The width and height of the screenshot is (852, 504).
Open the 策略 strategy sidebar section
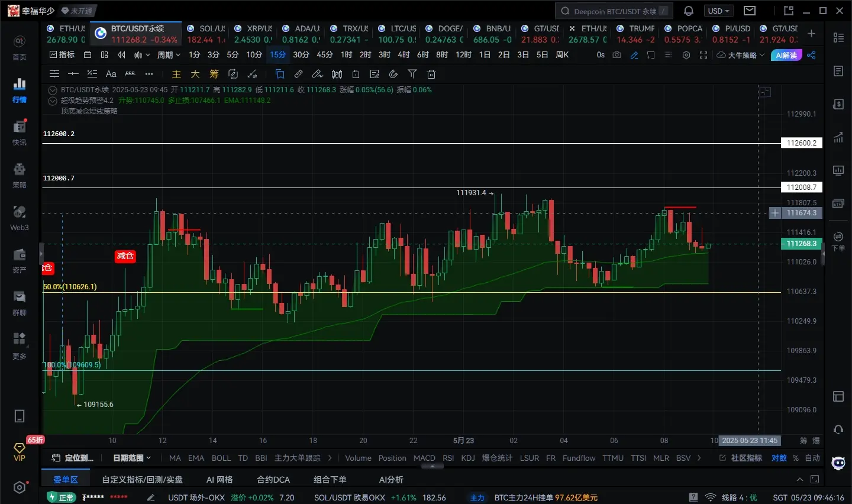[20, 175]
